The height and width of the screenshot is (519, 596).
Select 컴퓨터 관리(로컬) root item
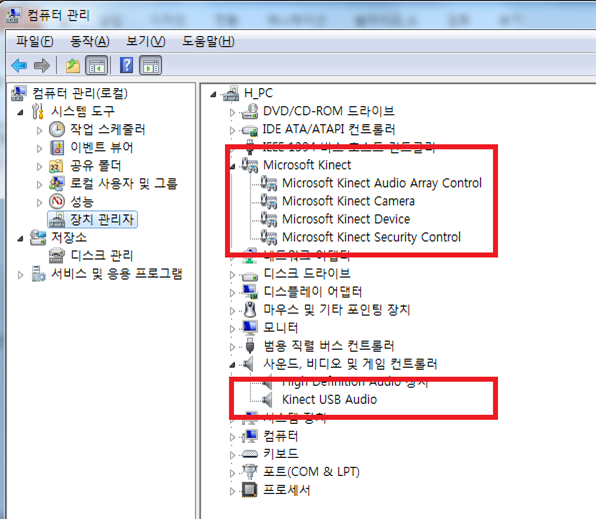(80, 93)
